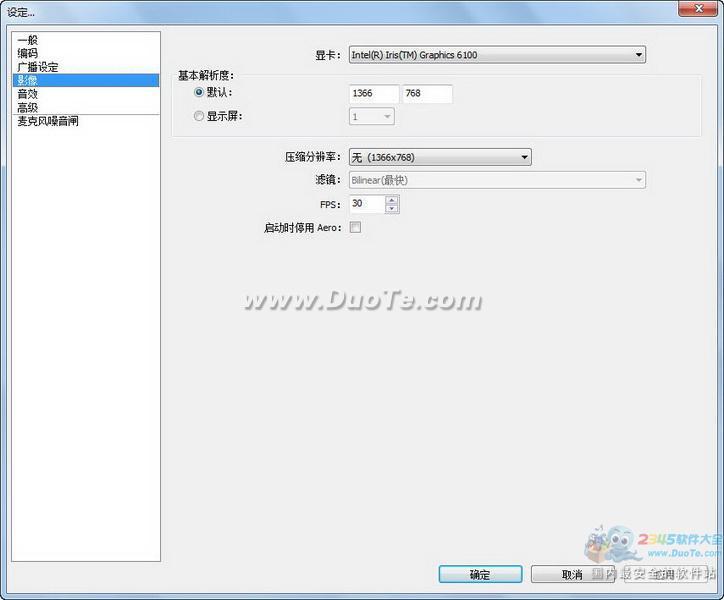Open the 滤镜 Bilinear filter dropdown
724x600 pixels.
(497, 180)
